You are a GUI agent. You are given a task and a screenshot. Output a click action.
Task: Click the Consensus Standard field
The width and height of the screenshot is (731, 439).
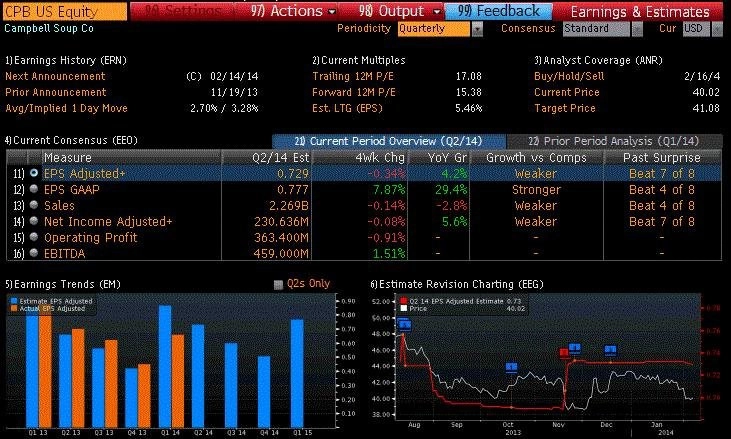(597, 29)
